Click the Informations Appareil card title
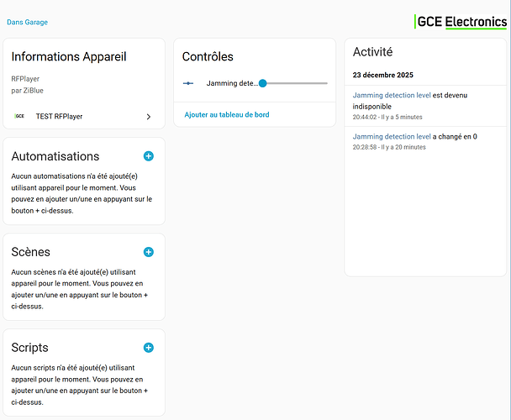Image resolution: width=511 pixels, height=420 pixels. [x=69, y=57]
